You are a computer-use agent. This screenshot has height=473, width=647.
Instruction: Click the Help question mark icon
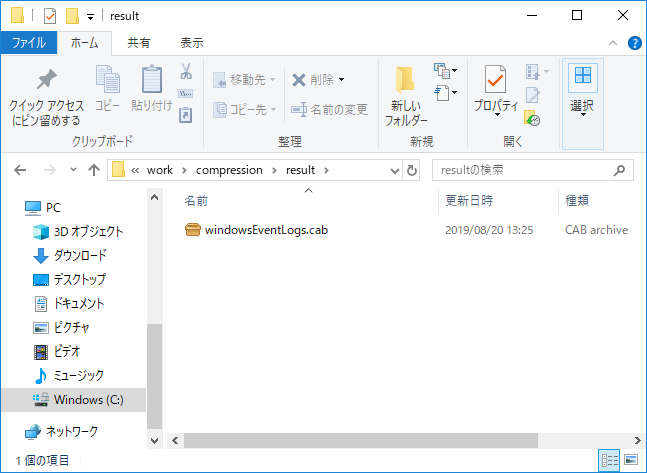pyautogui.click(x=635, y=43)
